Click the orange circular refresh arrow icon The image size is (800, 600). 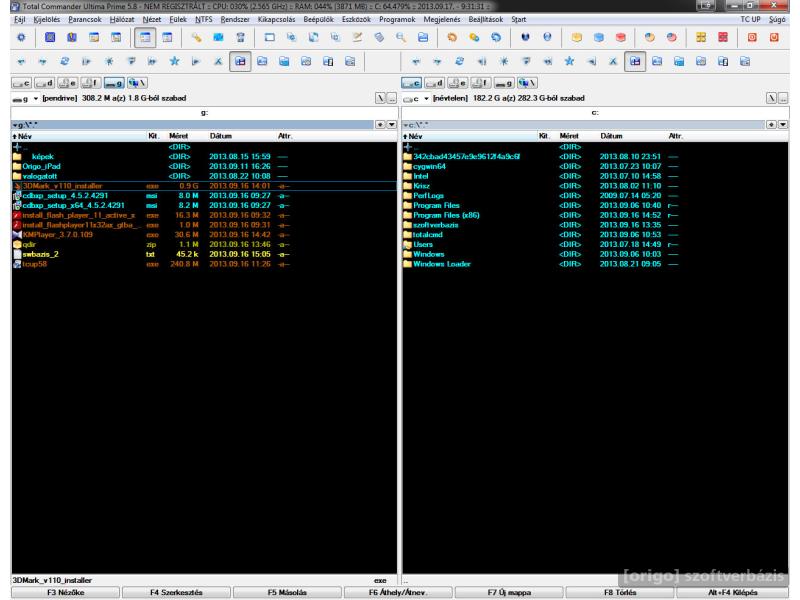(452, 37)
